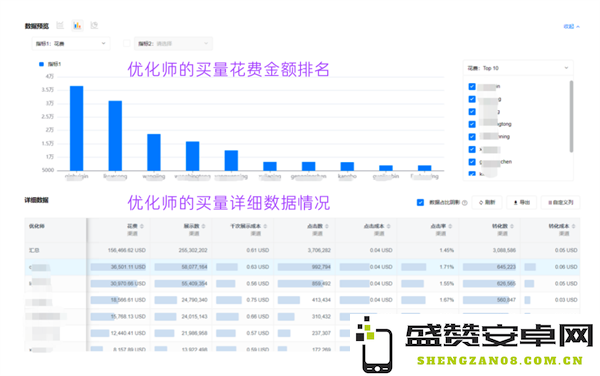Image resolution: width=600 pixels, height=376 pixels.
Task: Switch to pie chart view icon
Action: click(x=94, y=26)
